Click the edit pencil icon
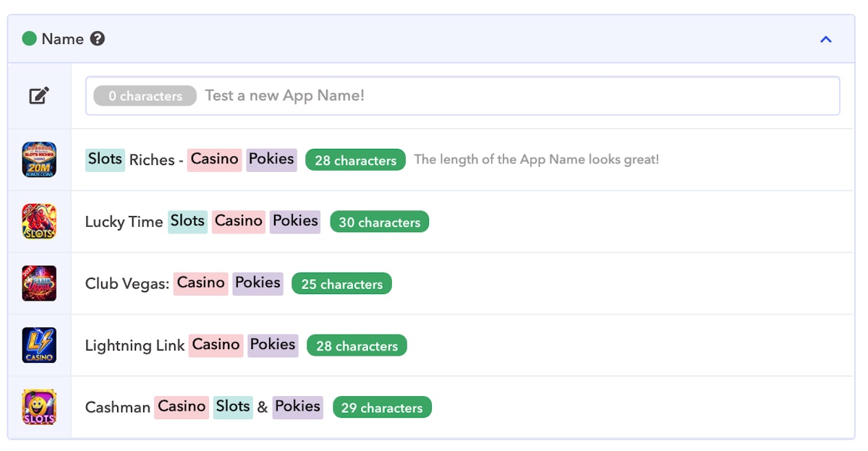The height and width of the screenshot is (451, 868). (39, 95)
